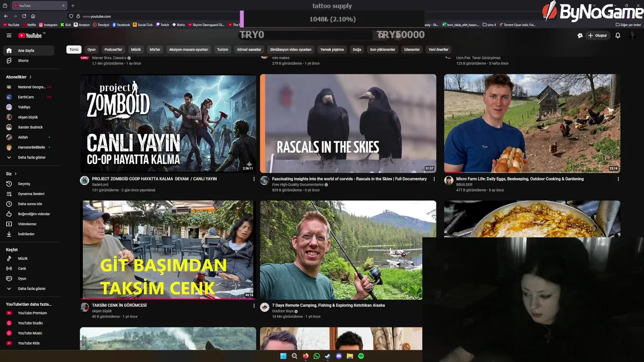Open the Outdoor Boys channel link
The image size is (644, 362).
pyautogui.click(x=283, y=311)
